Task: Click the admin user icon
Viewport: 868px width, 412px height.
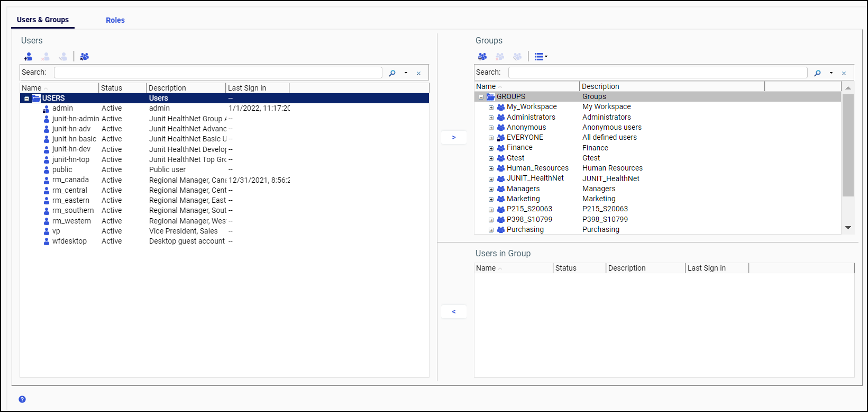Action: (46, 109)
